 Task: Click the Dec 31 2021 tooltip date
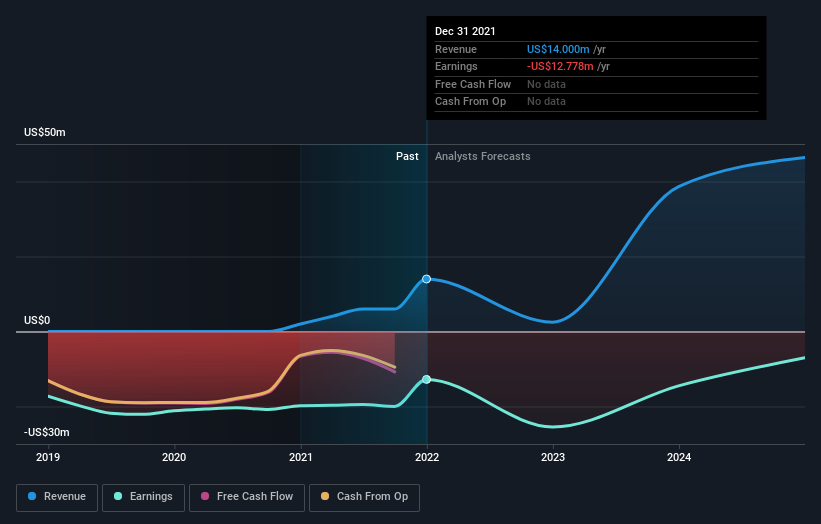coord(465,31)
